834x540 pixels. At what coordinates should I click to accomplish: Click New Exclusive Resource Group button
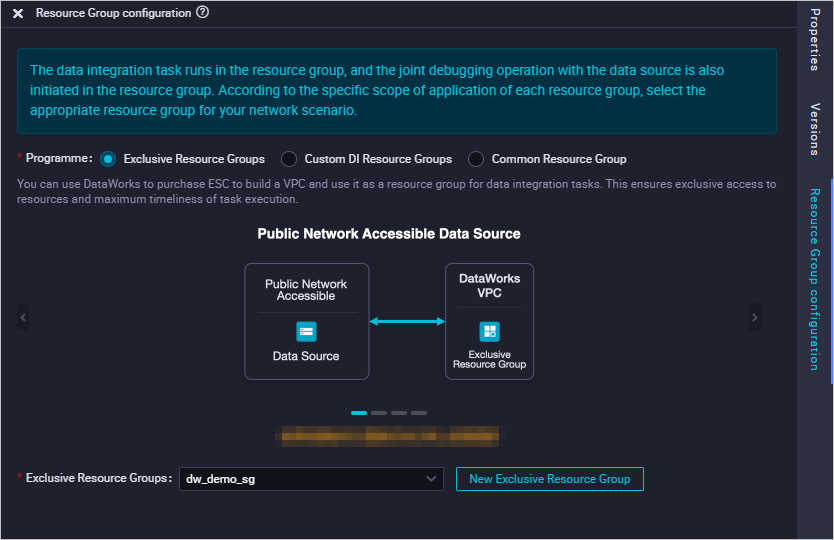coord(549,479)
